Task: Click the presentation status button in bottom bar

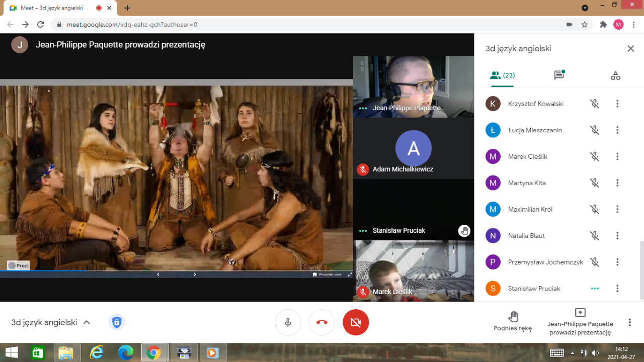Action: [580, 321]
